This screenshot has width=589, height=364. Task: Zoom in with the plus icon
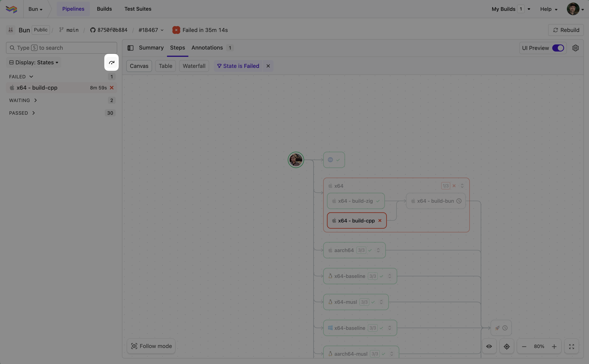[x=554, y=346]
